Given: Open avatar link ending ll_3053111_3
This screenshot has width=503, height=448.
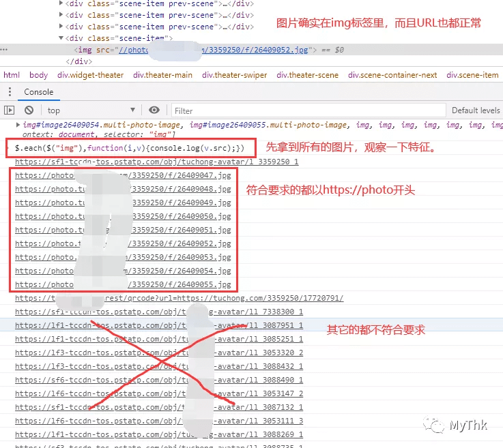Looking at the screenshot, I should click(159, 421).
